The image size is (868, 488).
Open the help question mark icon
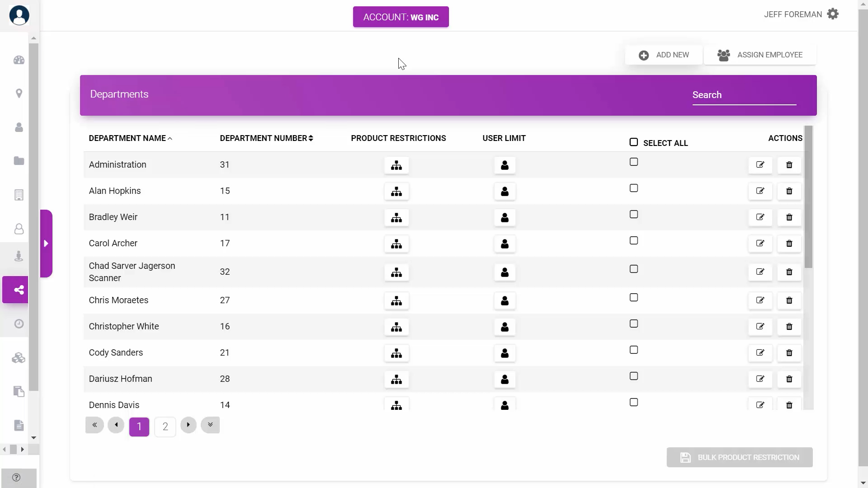coord(16,478)
